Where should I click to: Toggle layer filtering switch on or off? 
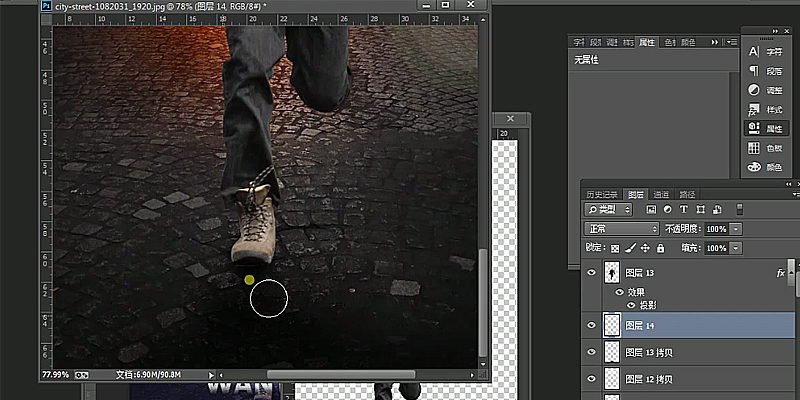point(739,209)
